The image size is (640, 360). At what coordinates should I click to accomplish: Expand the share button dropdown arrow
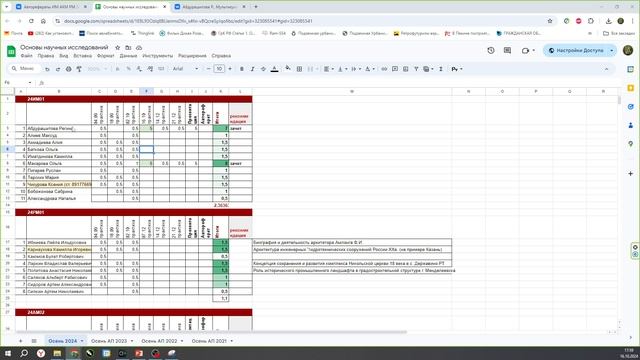611,50
